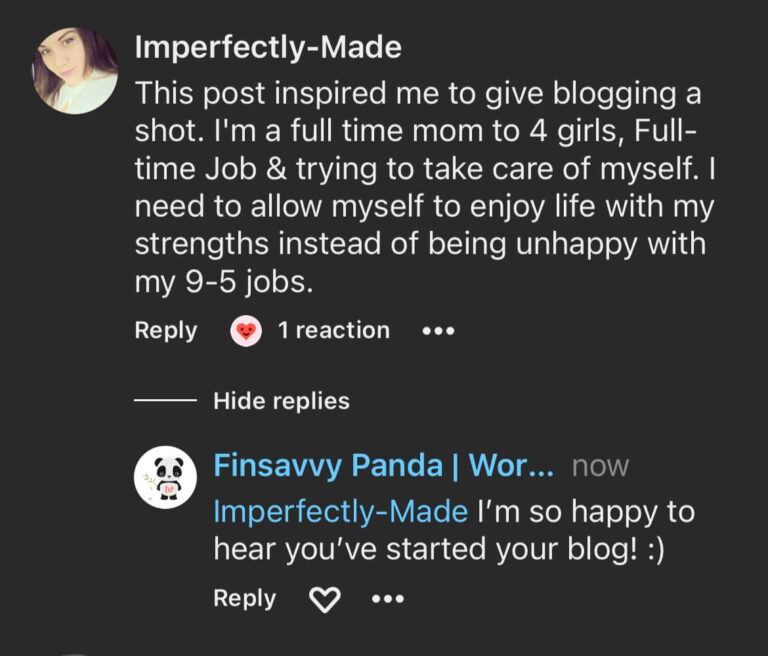Reply to Imperfectly-Made's comment
Image resolution: width=768 pixels, height=656 pixels.
pyautogui.click(x=166, y=331)
